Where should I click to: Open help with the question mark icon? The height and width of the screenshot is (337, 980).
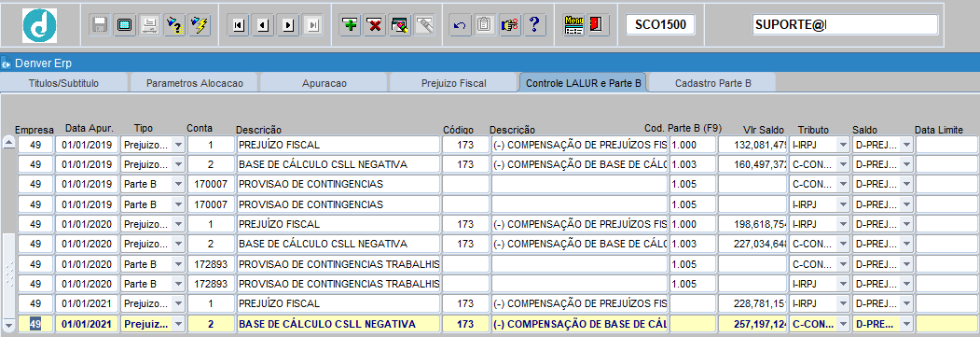[x=533, y=25]
